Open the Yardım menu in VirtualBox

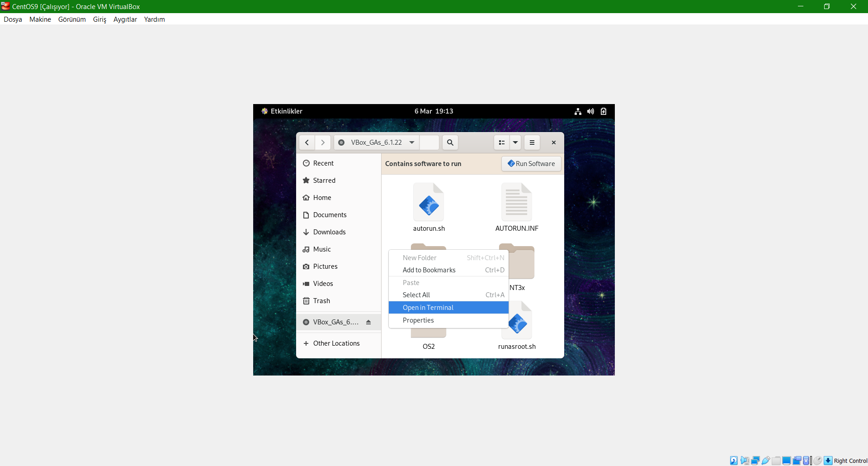155,19
